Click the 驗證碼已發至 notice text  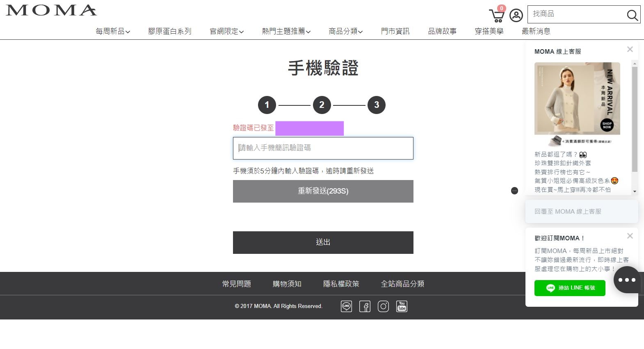[x=253, y=128]
